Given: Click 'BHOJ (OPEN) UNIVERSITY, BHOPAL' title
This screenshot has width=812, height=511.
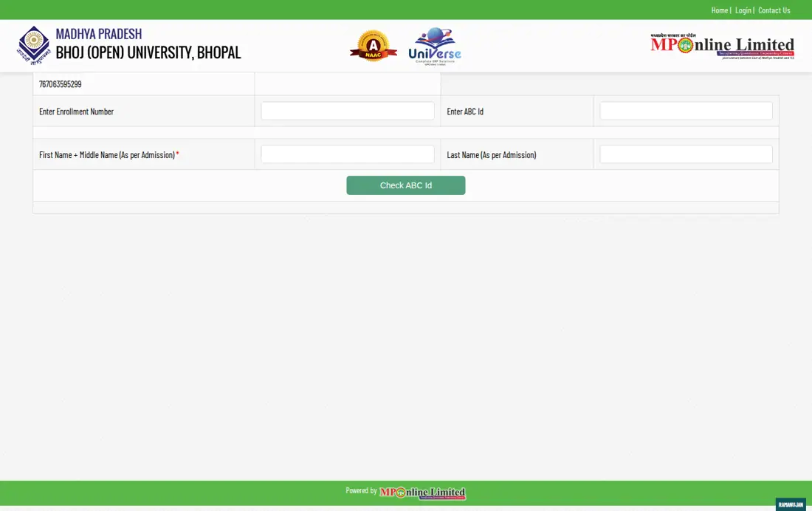Looking at the screenshot, I should pos(148,52).
